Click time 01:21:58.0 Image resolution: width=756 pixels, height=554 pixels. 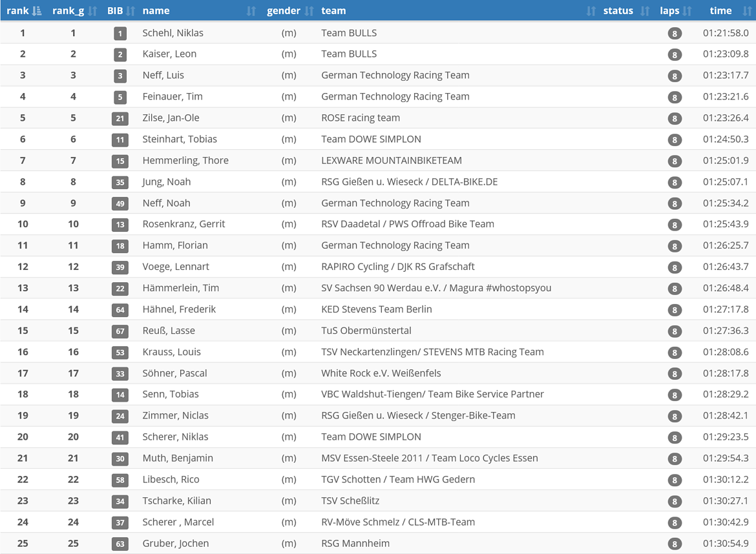tap(726, 33)
